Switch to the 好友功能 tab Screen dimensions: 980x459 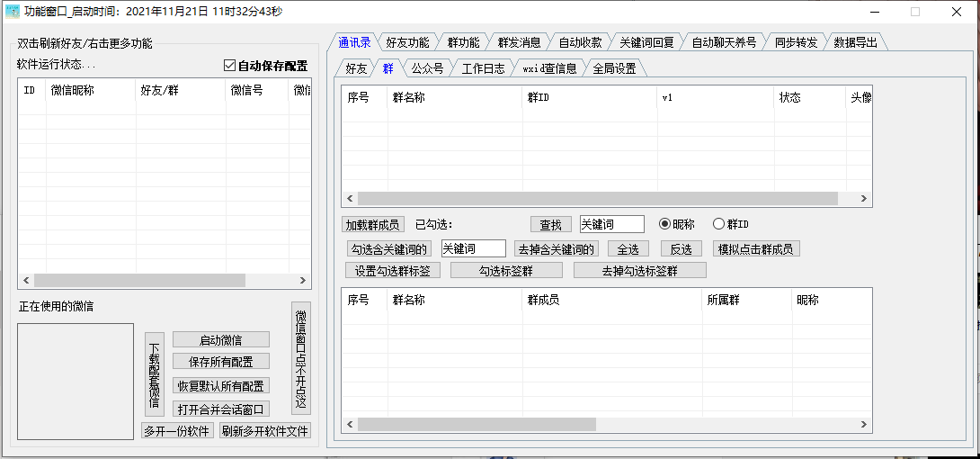coord(407,42)
